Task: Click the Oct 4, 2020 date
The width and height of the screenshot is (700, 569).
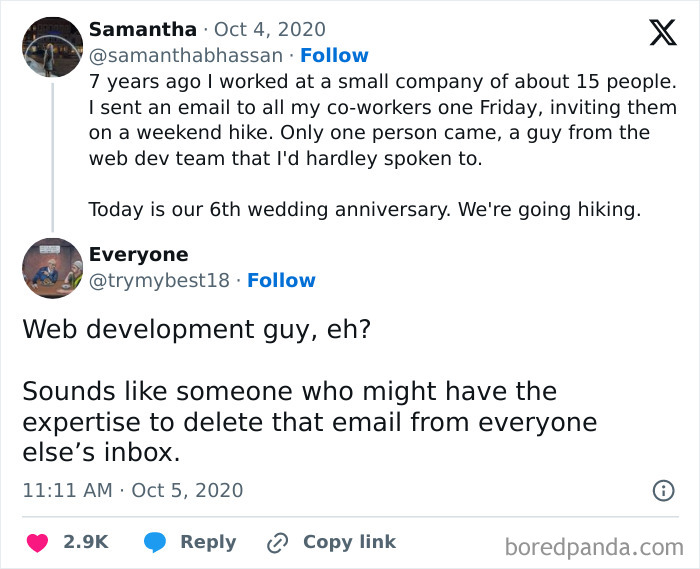Action: coord(269,30)
